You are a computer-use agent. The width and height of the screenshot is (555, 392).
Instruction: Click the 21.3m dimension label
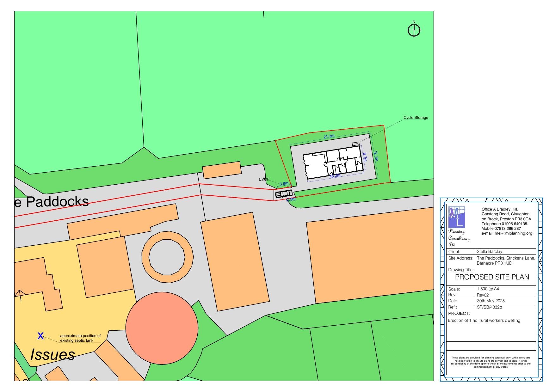click(329, 136)
